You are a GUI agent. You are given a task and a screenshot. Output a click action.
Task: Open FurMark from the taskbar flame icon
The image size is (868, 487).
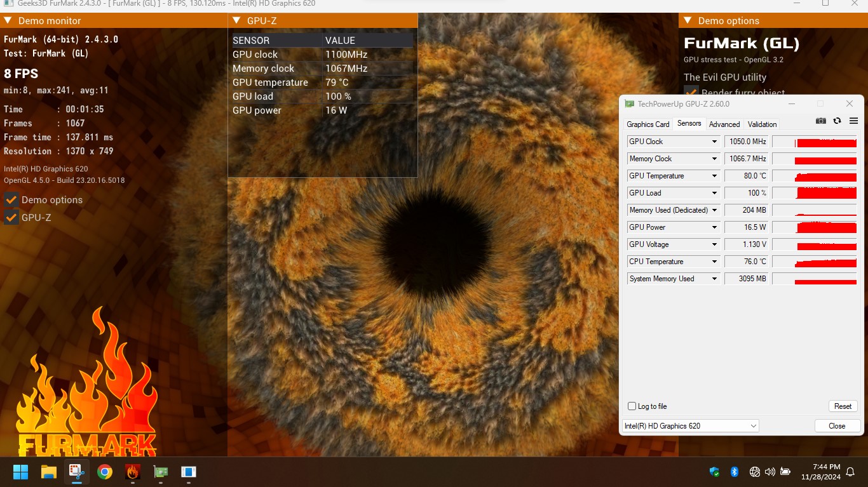pyautogui.click(x=133, y=472)
